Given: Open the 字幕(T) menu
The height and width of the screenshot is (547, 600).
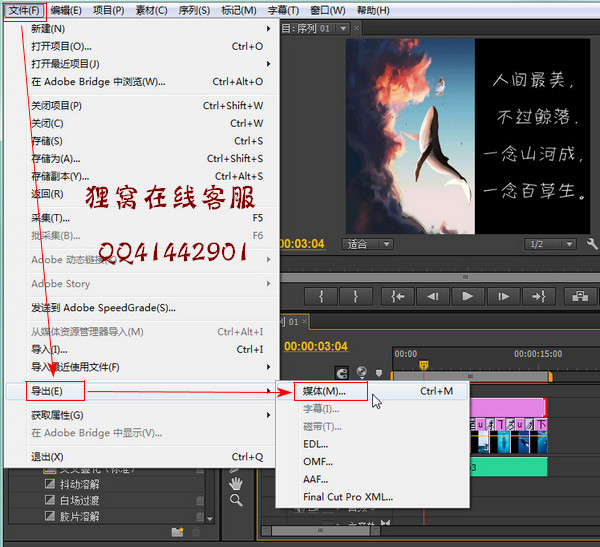Looking at the screenshot, I should pos(283,10).
